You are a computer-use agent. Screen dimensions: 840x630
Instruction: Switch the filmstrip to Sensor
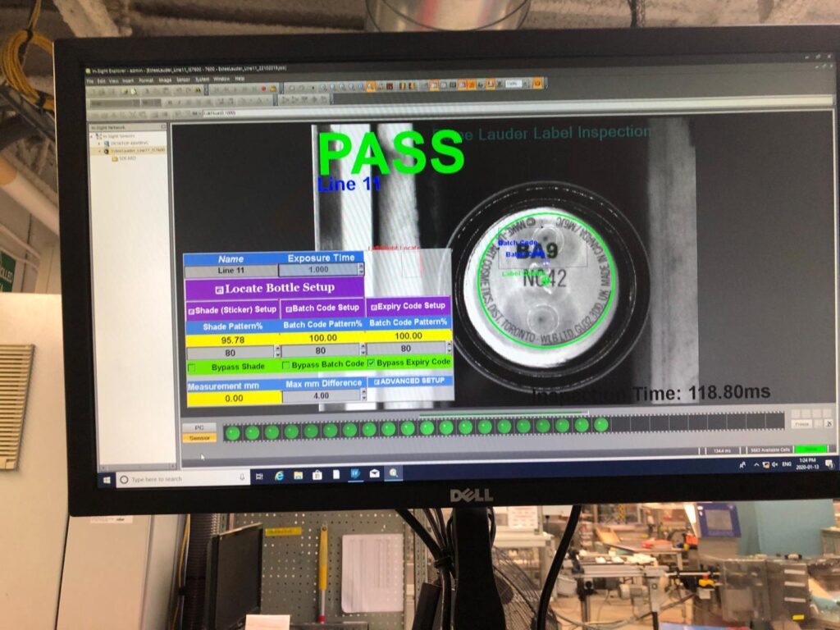[x=199, y=438]
